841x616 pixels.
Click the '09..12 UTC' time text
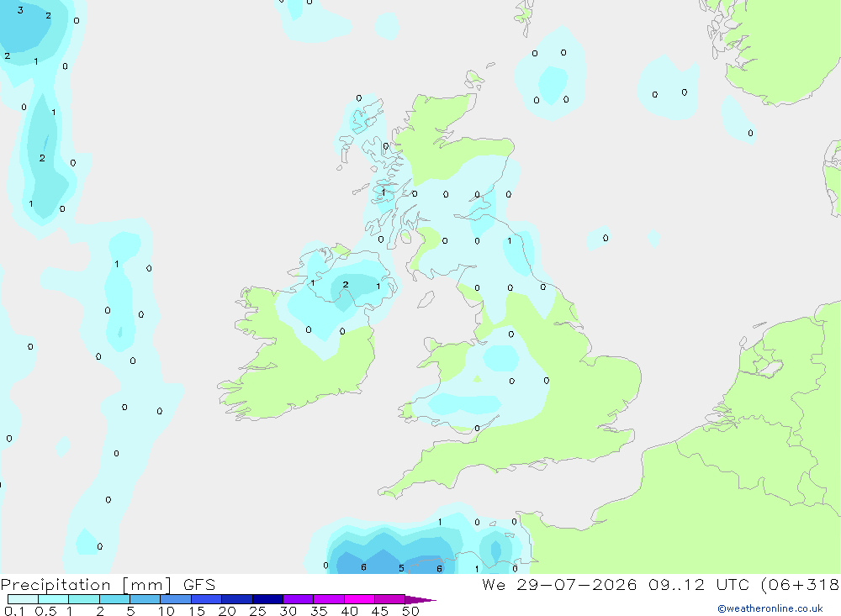(x=700, y=585)
